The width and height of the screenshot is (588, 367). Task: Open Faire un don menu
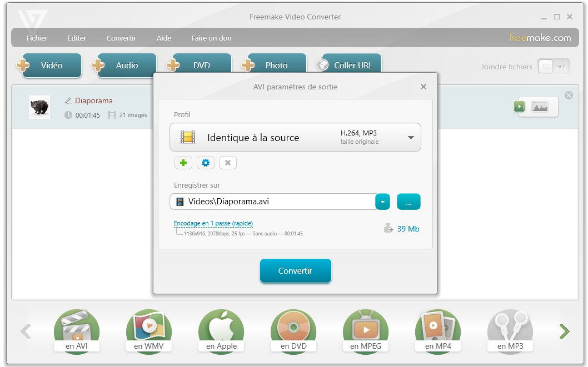click(212, 38)
